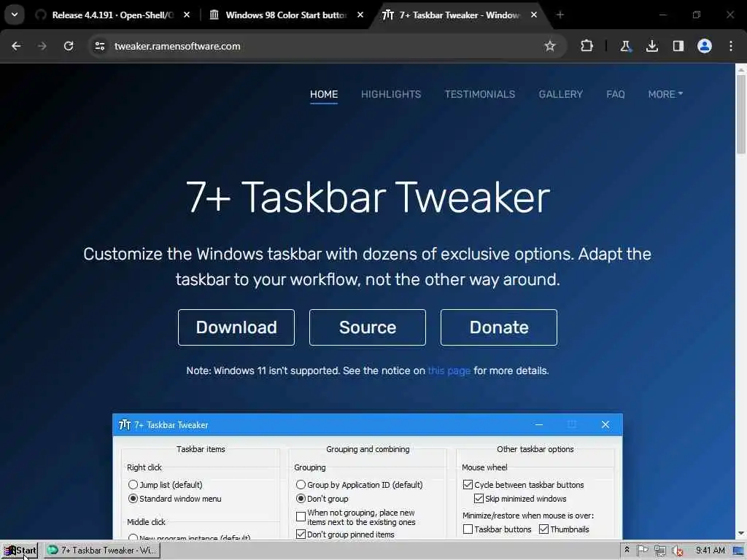The image size is (747, 560).
Task: Open Chrome Labs flask icon
Action: (625, 46)
